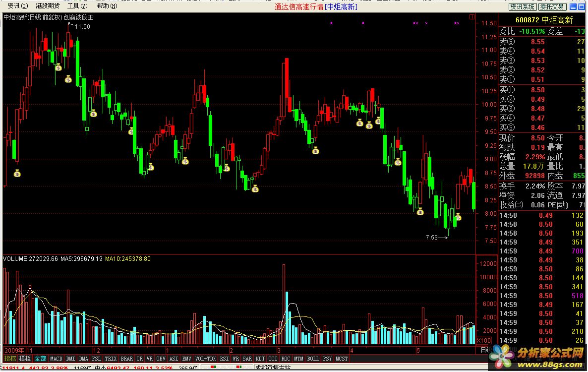
Task: Switch to the DMI indicator
Action: point(71,359)
